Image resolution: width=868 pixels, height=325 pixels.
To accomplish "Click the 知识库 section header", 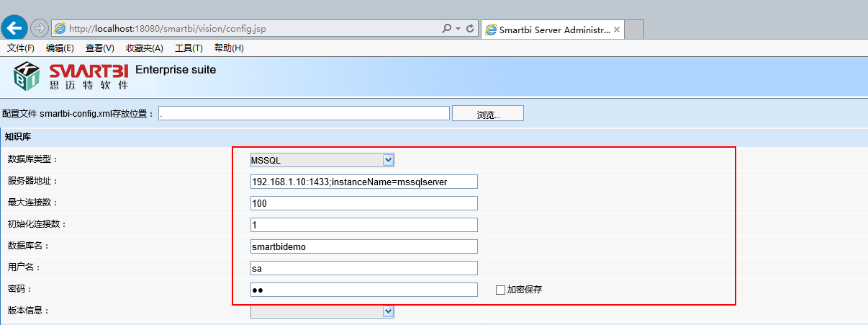I will click(17, 135).
